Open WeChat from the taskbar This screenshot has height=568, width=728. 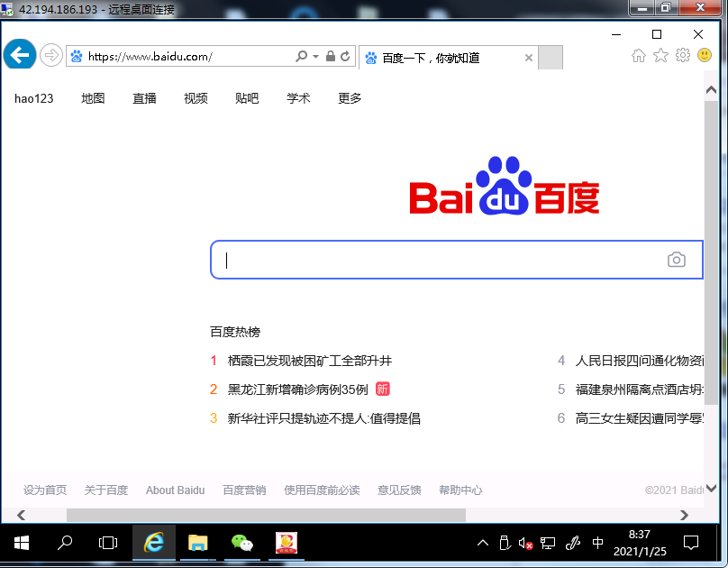241,543
